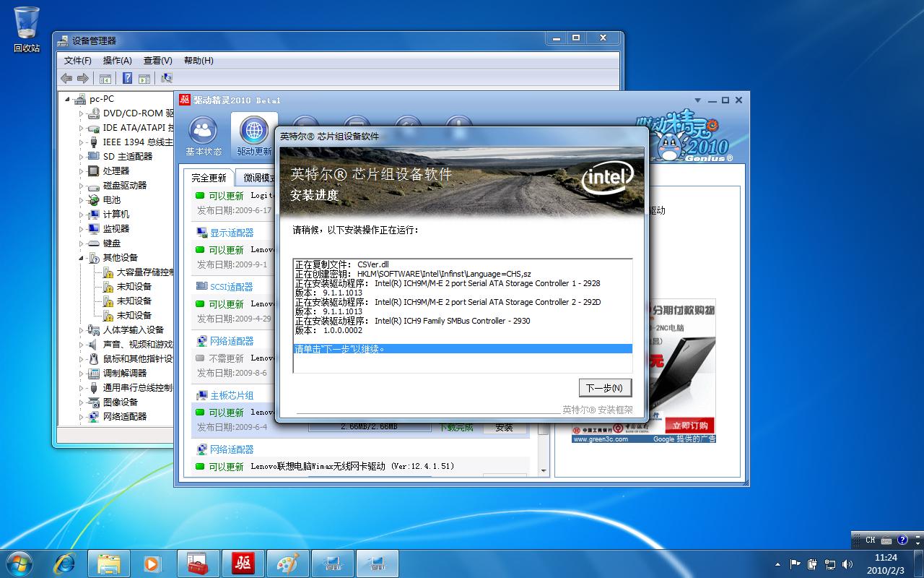Viewport: 924px width, 578px height.
Task: Select the pc-PC root node
Action: 102,98
